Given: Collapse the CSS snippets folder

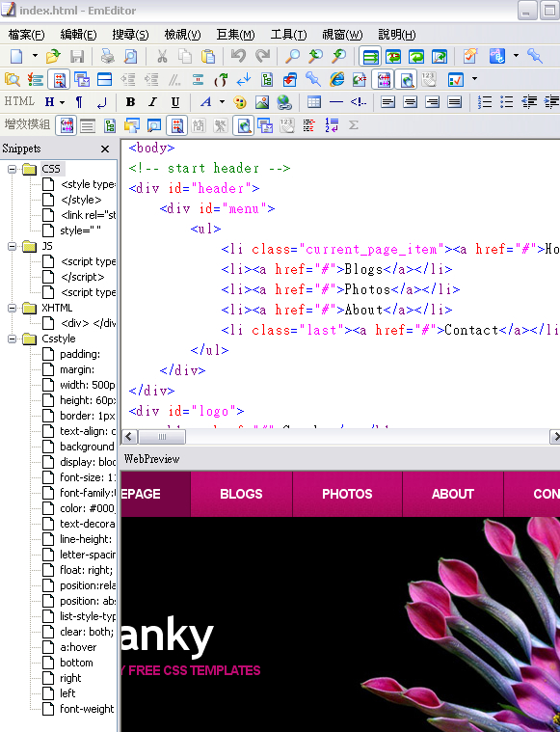Looking at the screenshot, I should point(13,169).
